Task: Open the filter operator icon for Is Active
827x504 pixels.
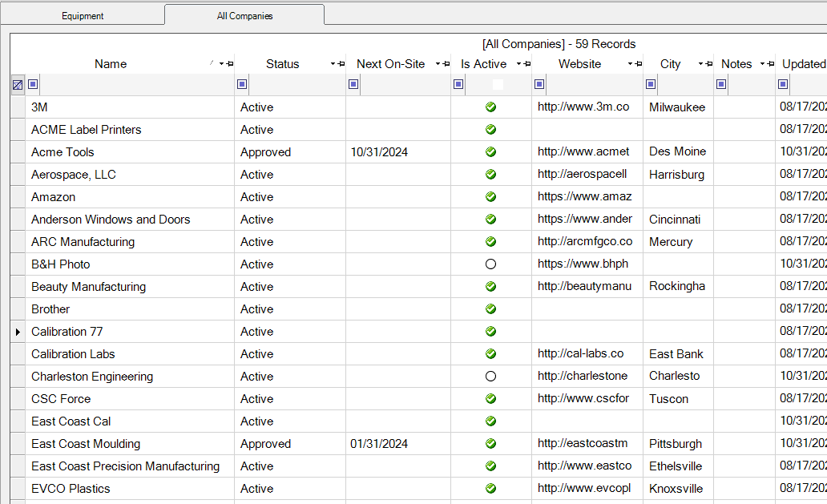Action: click(458, 84)
